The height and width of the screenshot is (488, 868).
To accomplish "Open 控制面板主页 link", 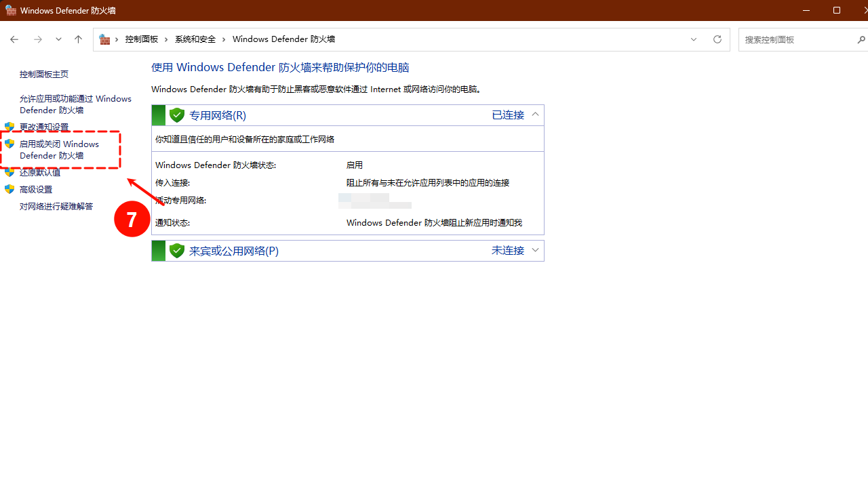I will click(44, 75).
